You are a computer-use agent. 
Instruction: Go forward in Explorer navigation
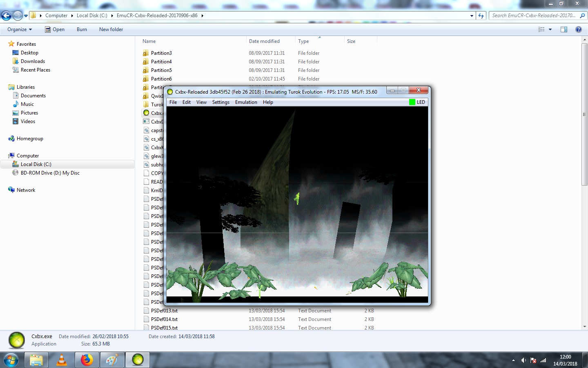click(18, 16)
